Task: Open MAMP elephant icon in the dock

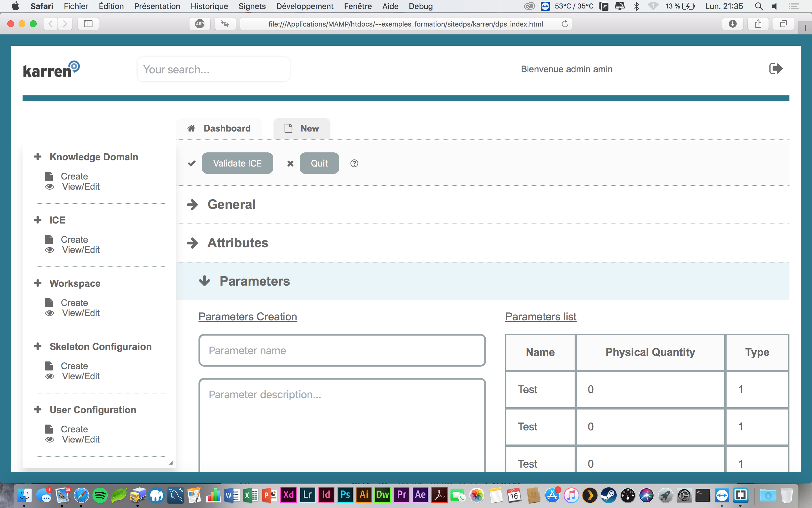Action: [x=157, y=495]
